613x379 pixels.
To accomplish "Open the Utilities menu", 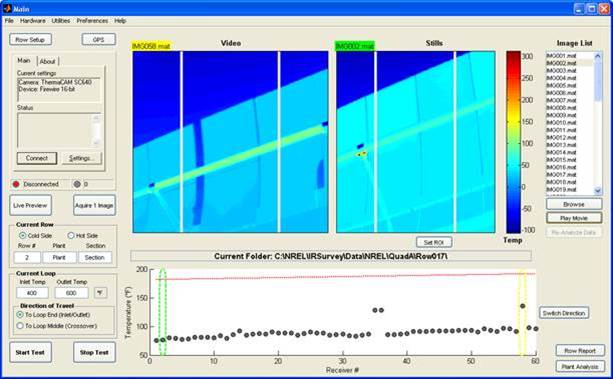I will click(x=61, y=21).
